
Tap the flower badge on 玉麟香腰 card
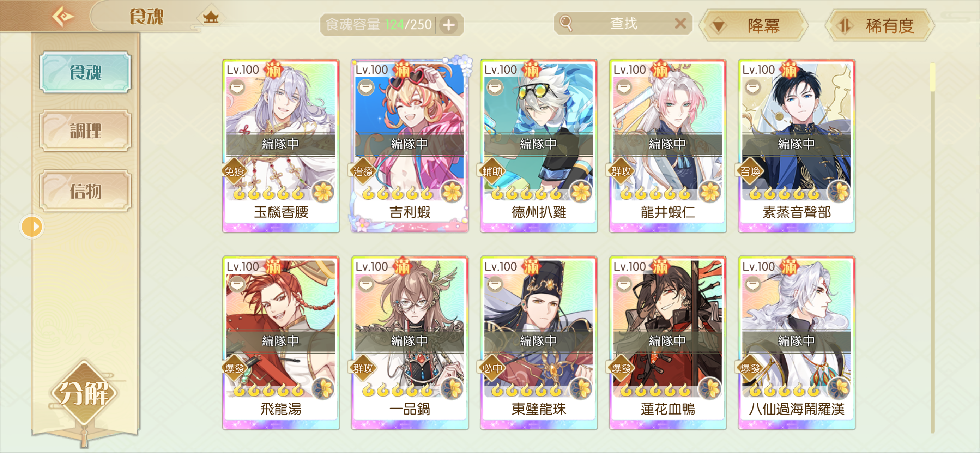pyautogui.click(x=323, y=192)
